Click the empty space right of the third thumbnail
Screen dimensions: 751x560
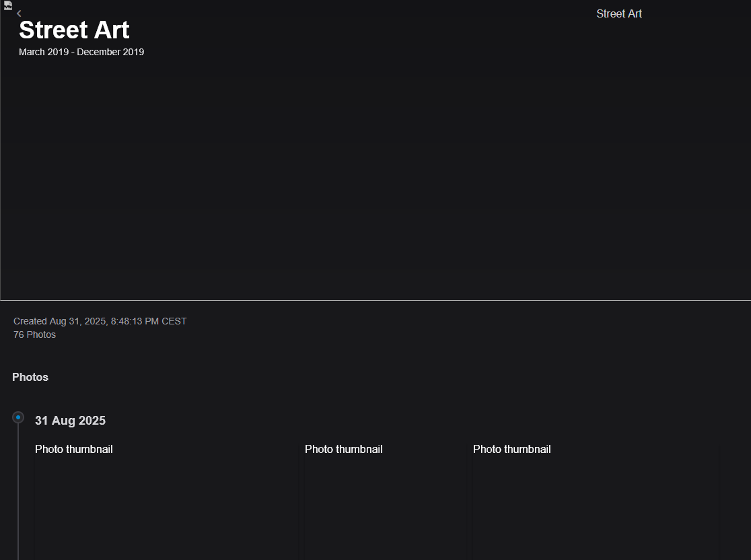pos(735,505)
